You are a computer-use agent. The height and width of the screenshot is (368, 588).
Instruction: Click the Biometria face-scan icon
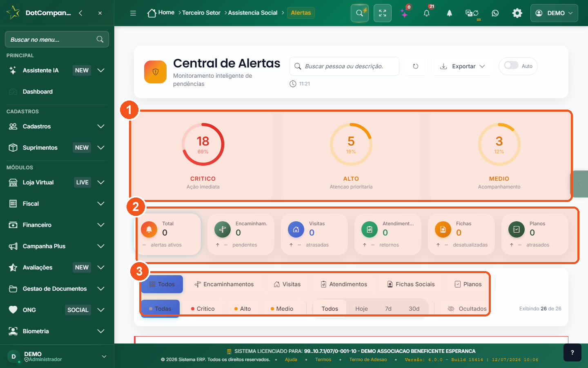coord(13,331)
